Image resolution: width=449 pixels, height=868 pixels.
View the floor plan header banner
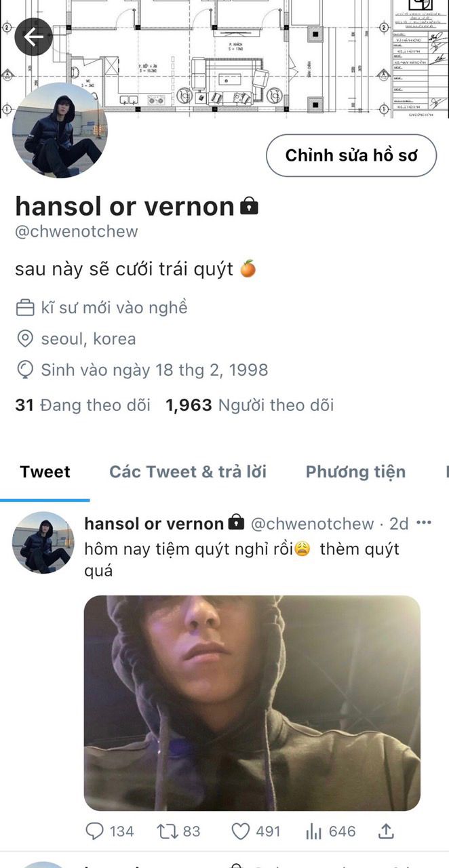[x=224, y=59]
